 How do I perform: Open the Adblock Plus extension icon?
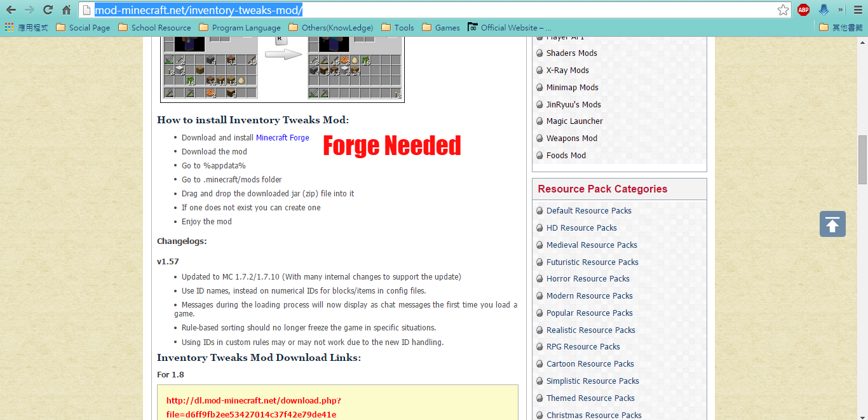(803, 10)
